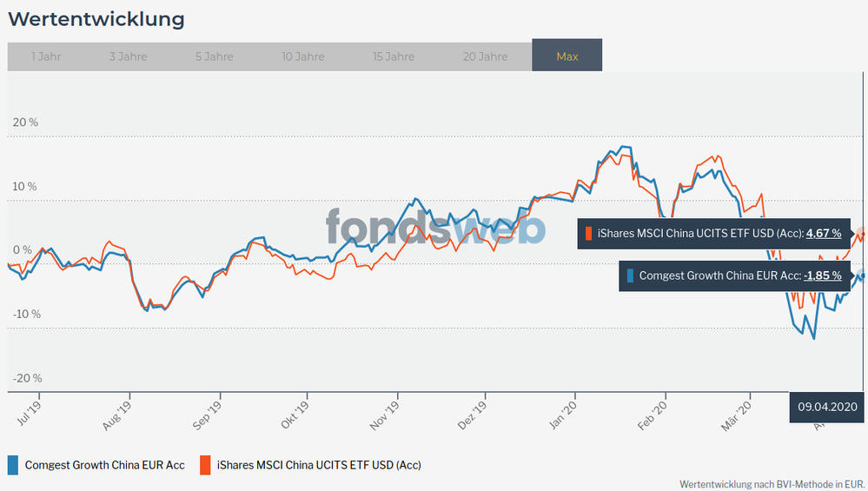The image size is (868, 491).
Task: Select the 20 Jahre tab
Action: click(x=485, y=56)
